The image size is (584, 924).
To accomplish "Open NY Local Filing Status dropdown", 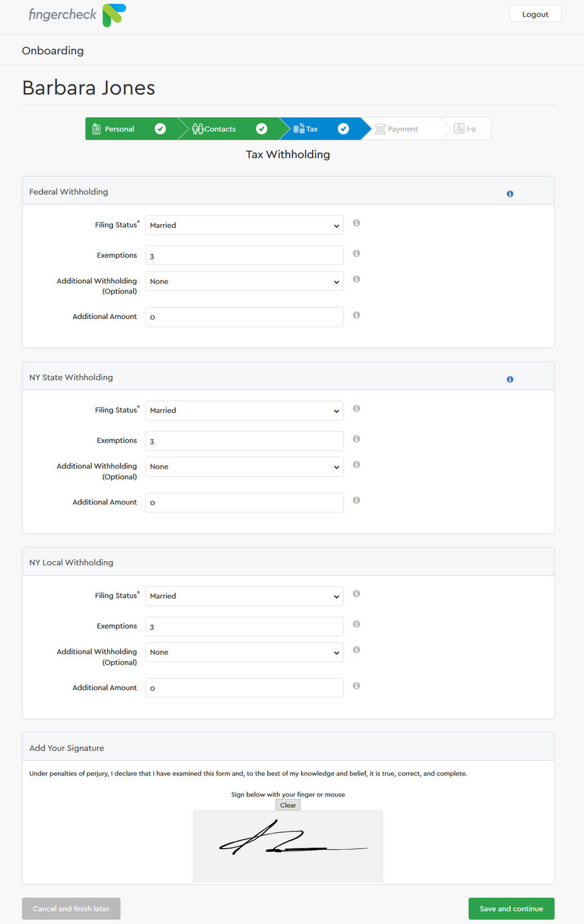I will coord(244,596).
